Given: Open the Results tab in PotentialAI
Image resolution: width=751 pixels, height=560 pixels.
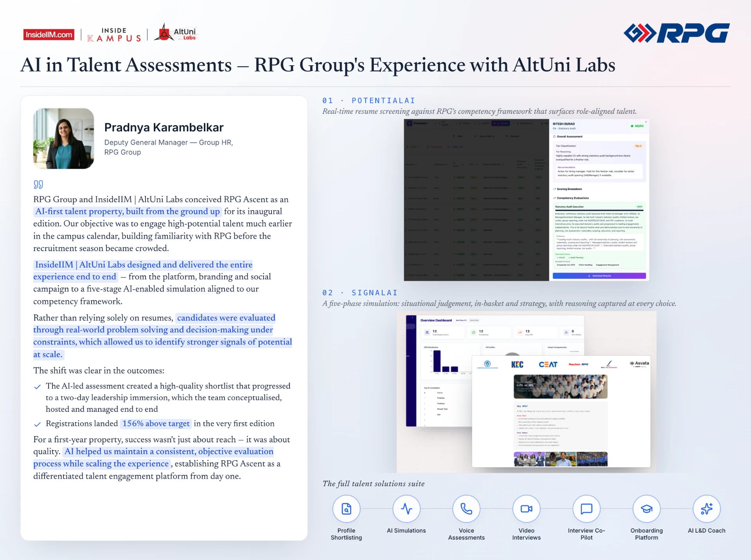Looking at the screenshot, I should point(501,123).
